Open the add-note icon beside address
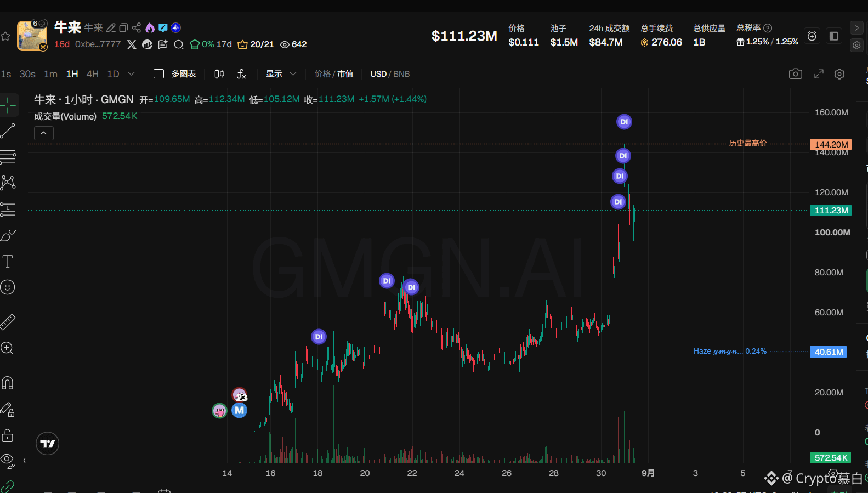The width and height of the screenshot is (868, 493). click(x=163, y=44)
